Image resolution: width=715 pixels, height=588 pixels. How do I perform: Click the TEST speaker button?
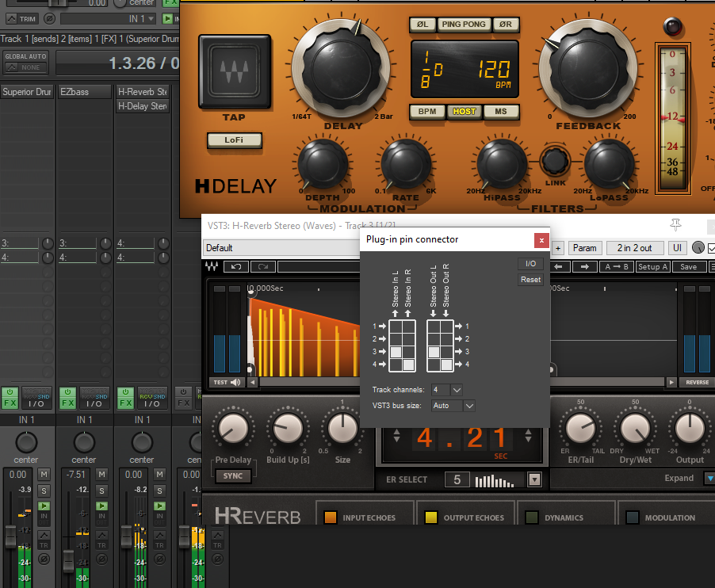coord(227,382)
